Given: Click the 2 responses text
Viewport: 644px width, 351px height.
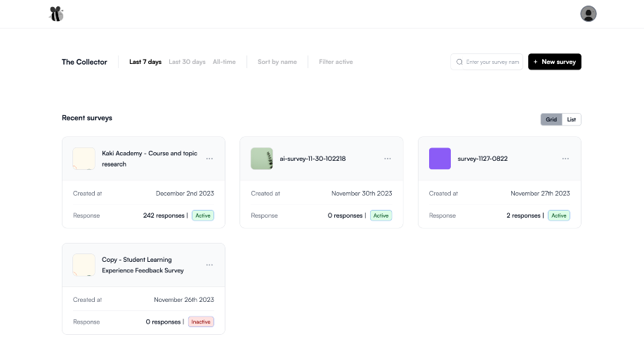Looking at the screenshot, I should (523, 216).
